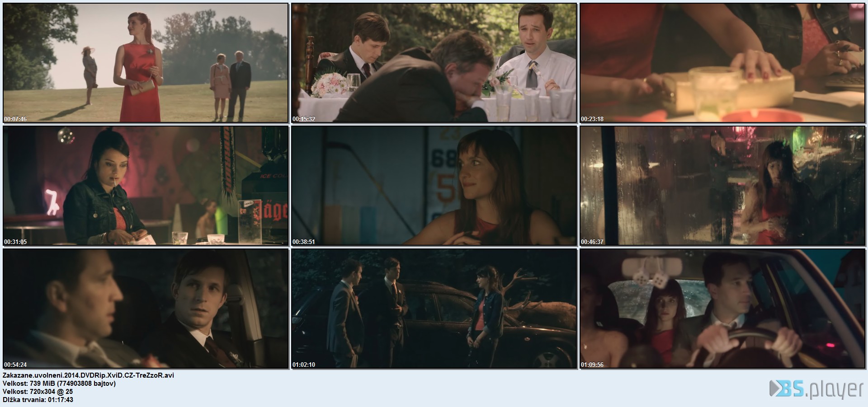
Task: Open the thumbnail of the rainy window scene
Action: tap(722, 186)
